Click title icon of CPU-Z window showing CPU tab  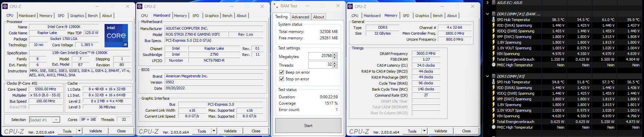coord(5,6)
